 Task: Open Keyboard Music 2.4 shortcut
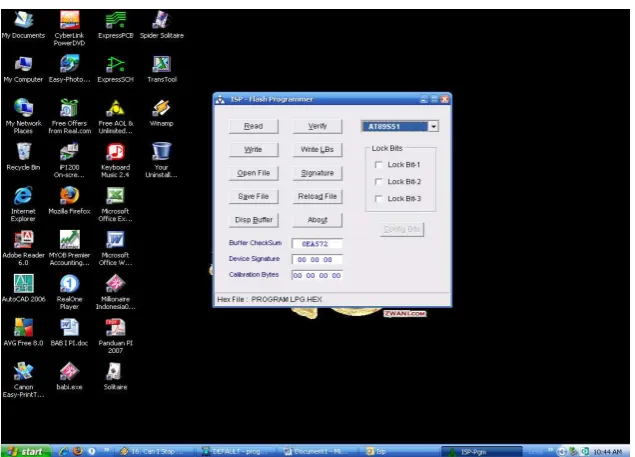115,160
